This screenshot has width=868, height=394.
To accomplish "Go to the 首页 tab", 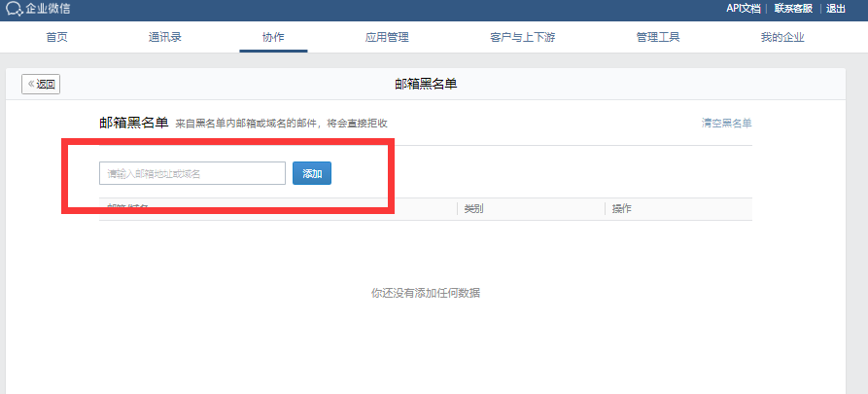I will pyautogui.click(x=57, y=38).
